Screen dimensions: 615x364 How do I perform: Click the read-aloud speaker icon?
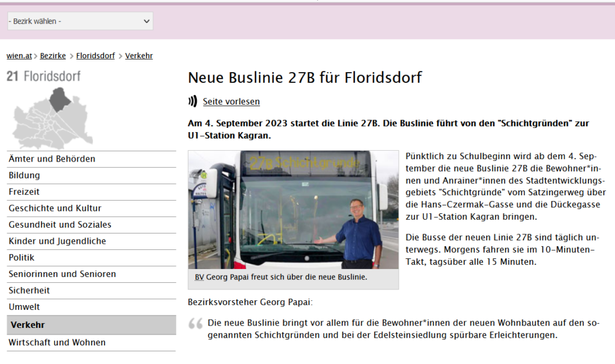click(192, 101)
